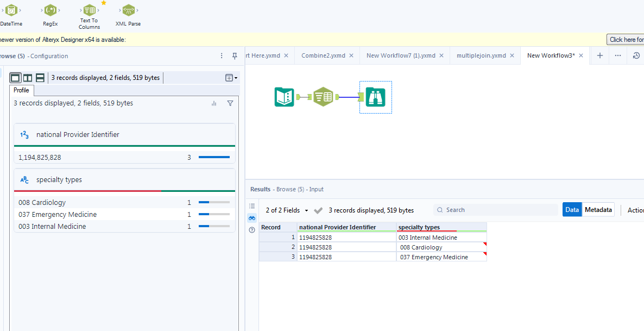Select the RegEx tool icon
644x331 pixels.
tap(50, 10)
